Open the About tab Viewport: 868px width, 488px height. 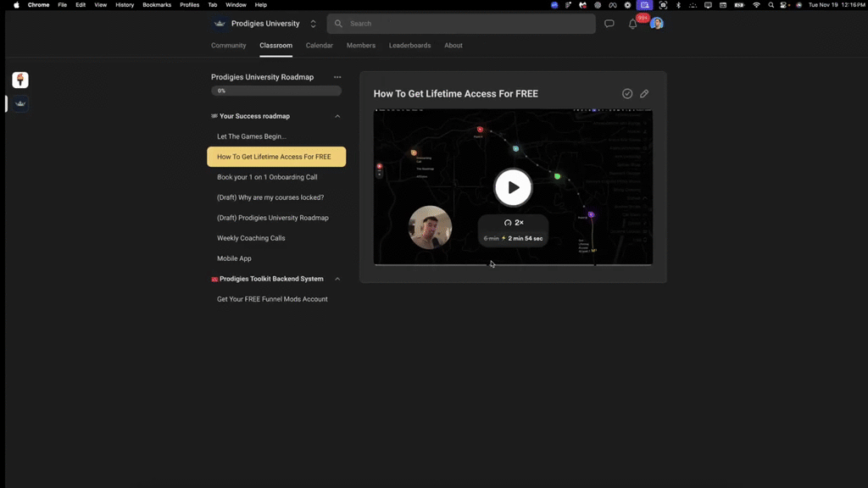tap(453, 46)
